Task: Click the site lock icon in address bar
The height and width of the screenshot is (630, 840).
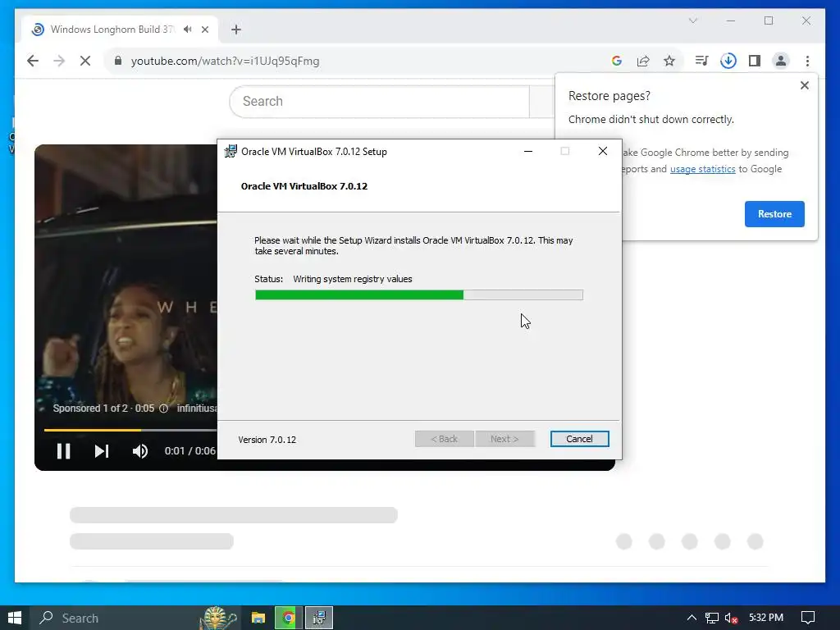Action: coord(118,61)
